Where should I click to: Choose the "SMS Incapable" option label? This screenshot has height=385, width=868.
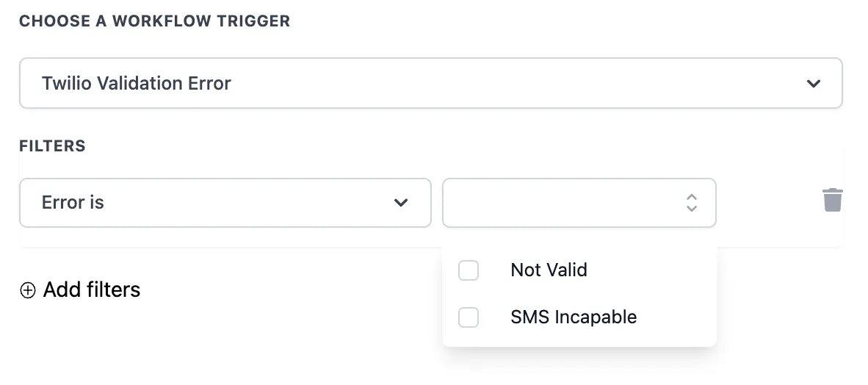point(574,317)
